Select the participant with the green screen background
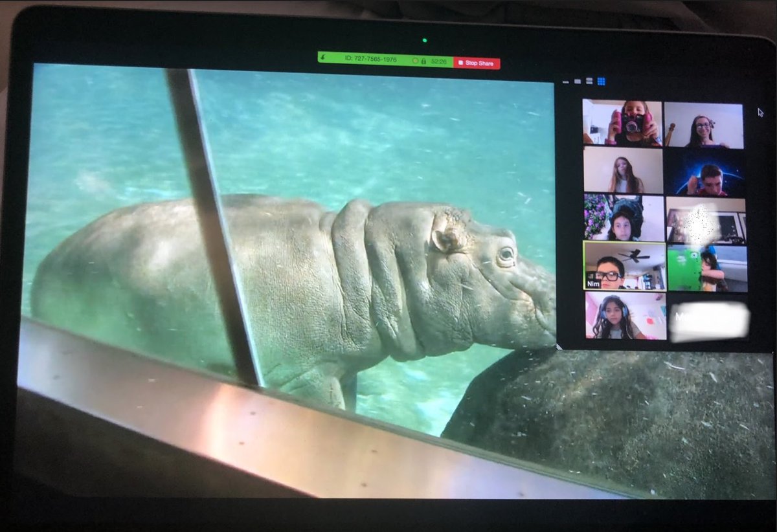The height and width of the screenshot is (532, 777). pos(707,268)
